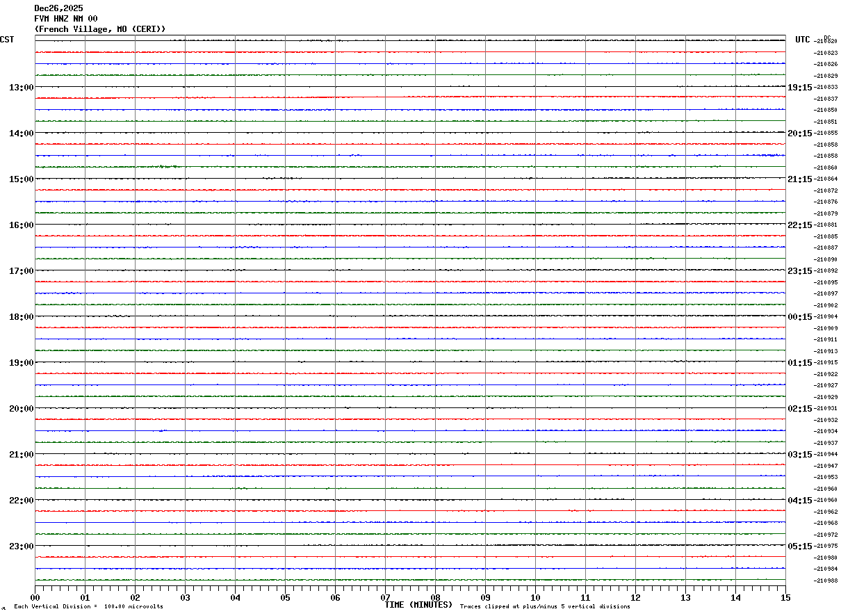Select minute tick label 12 on axis
This screenshot has width=841, height=616.
pyautogui.click(x=635, y=597)
